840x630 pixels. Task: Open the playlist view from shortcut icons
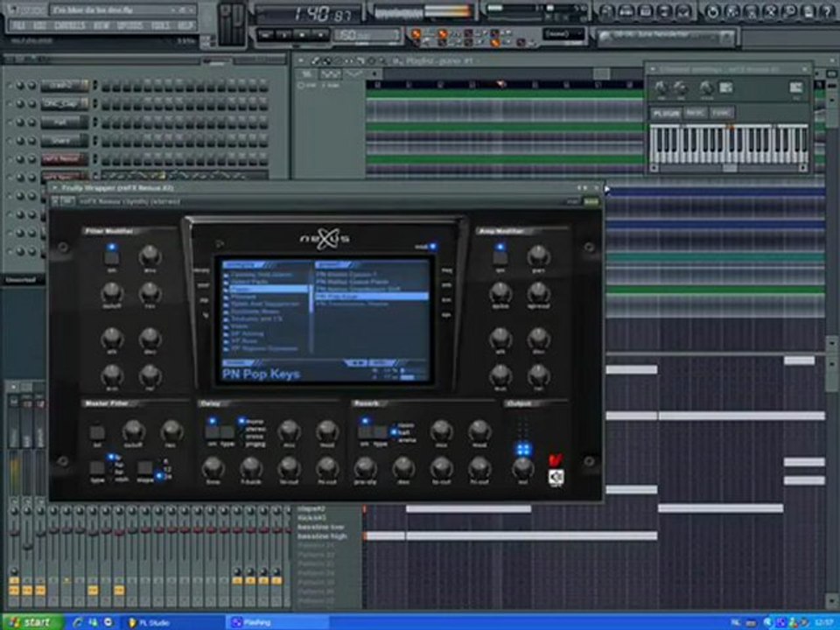(605, 10)
